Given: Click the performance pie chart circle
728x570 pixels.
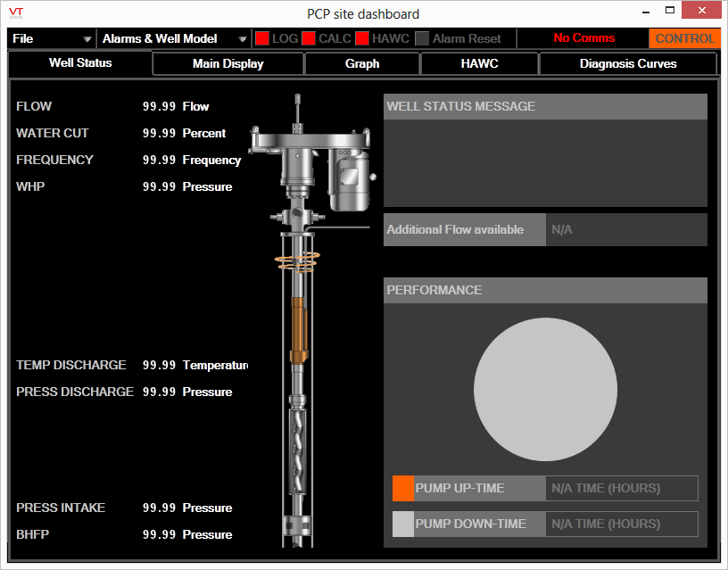Looking at the screenshot, I should tap(545, 390).
